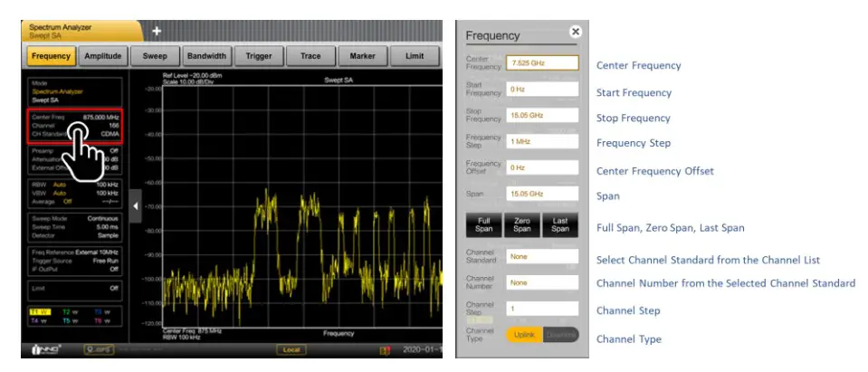Click the battery alert icon in status bar
The image size is (868, 372).
384,350
